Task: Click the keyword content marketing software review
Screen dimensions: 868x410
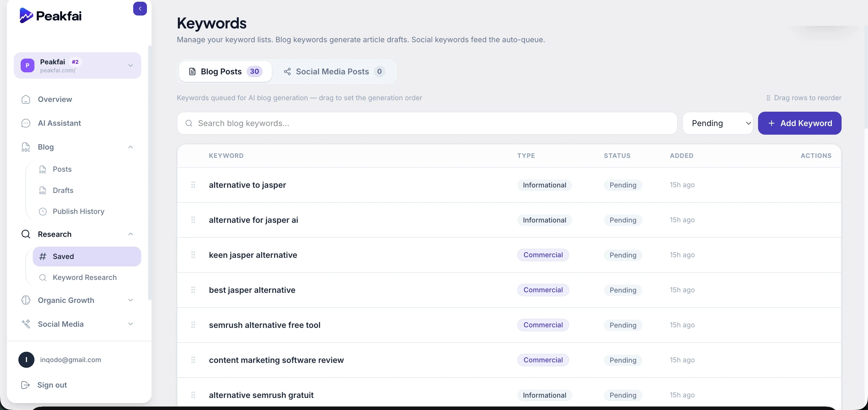Action: 276,360
